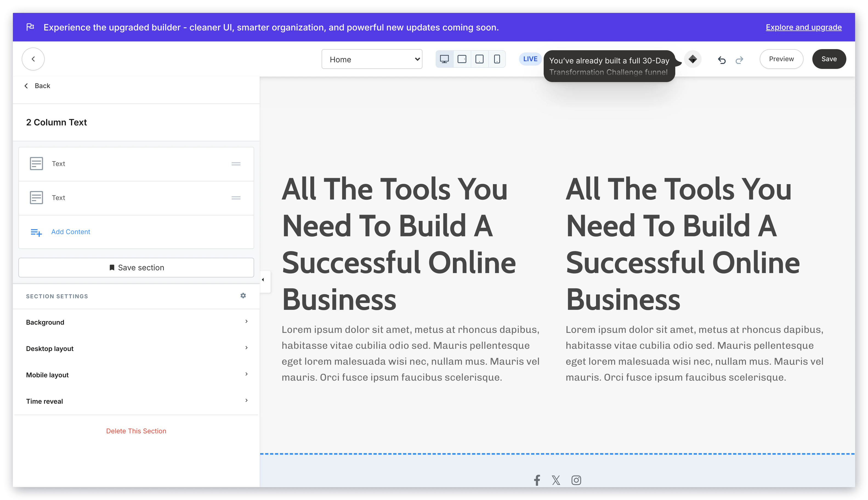Click Back link in sidebar
Image resolution: width=868 pixels, height=500 pixels.
click(x=37, y=86)
